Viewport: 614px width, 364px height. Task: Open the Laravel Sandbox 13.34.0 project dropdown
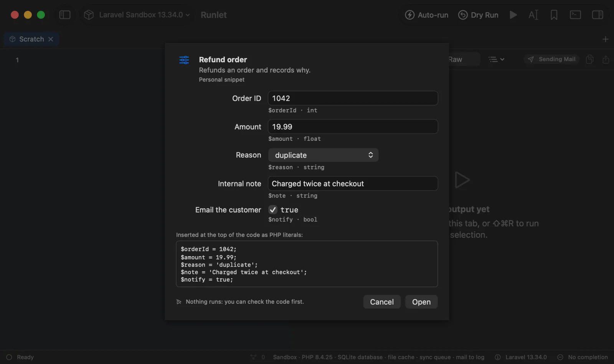tap(144, 15)
